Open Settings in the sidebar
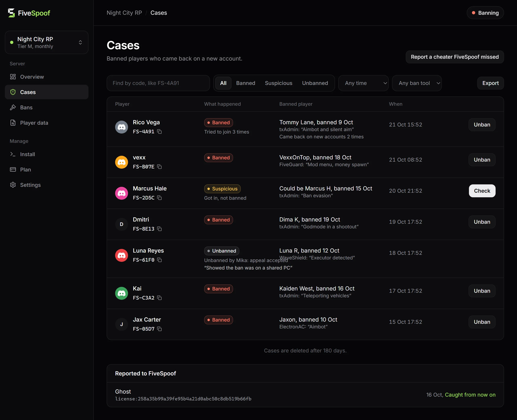The image size is (517, 420). click(x=46, y=185)
